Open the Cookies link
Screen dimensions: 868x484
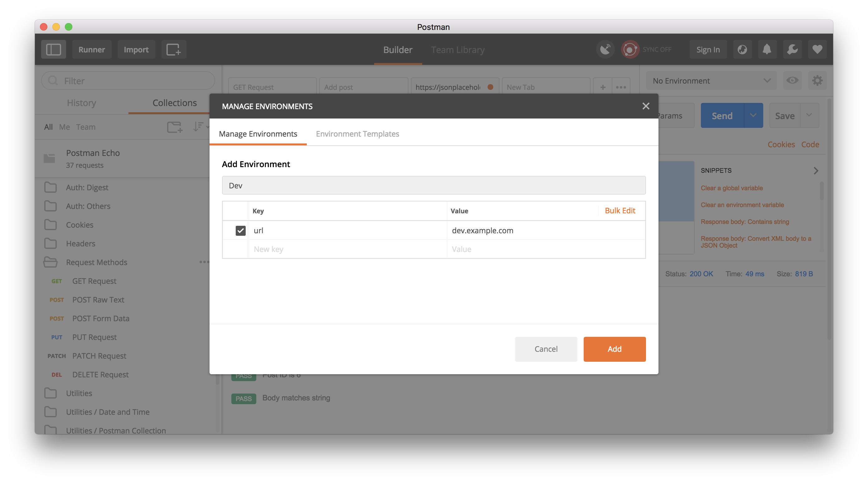point(781,144)
